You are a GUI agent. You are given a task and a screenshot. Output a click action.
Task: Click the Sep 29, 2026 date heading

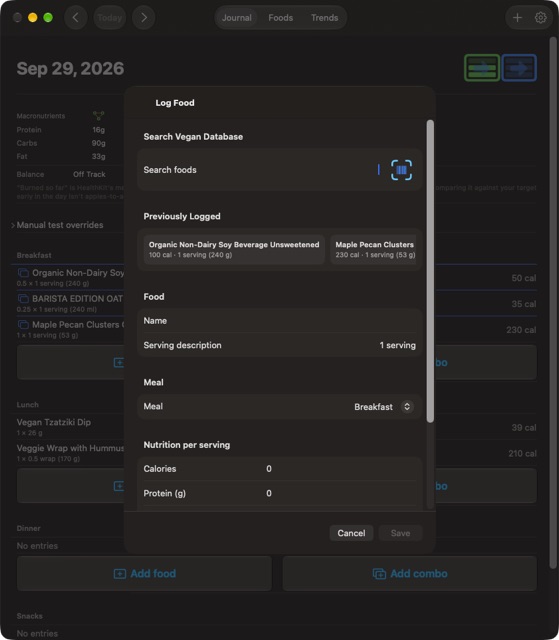(x=70, y=69)
